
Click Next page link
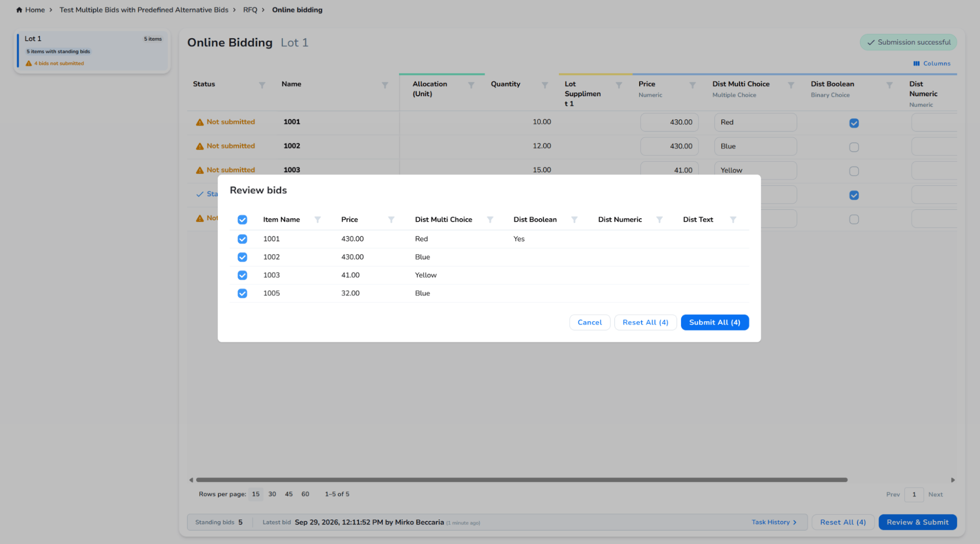pyautogui.click(x=935, y=494)
